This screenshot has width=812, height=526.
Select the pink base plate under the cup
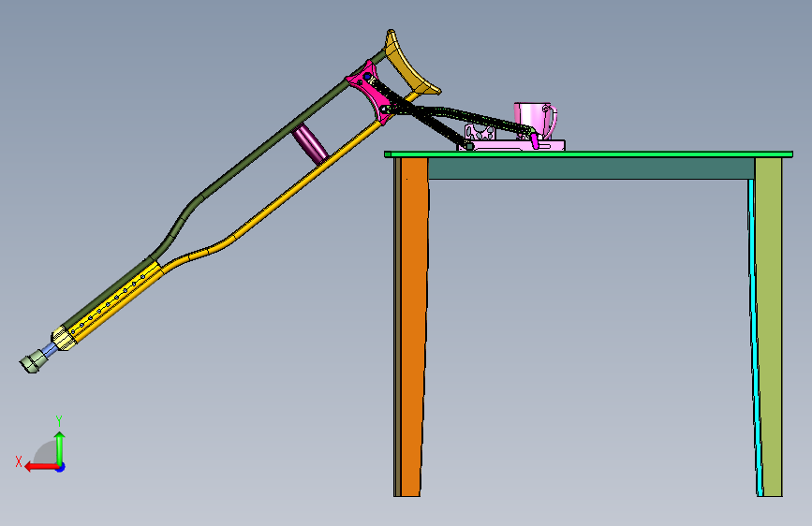pyautogui.click(x=511, y=145)
